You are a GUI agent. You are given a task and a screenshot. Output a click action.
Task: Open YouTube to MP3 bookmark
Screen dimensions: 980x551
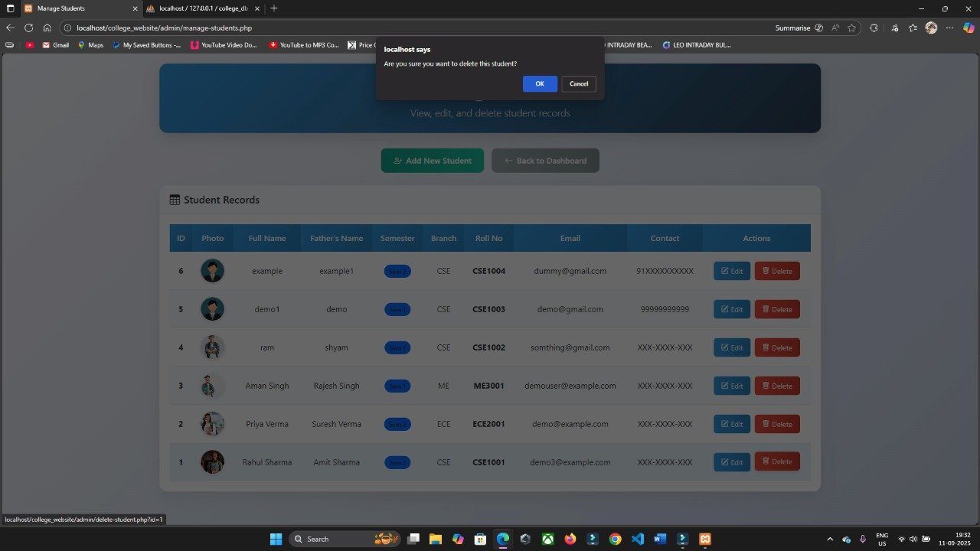tap(304, 45)
